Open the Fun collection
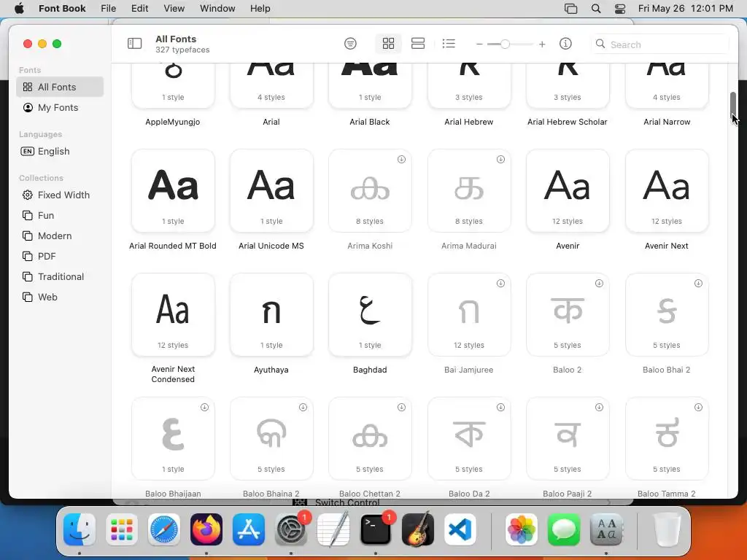This screenshot has width=747, height=560. (60, 215)
